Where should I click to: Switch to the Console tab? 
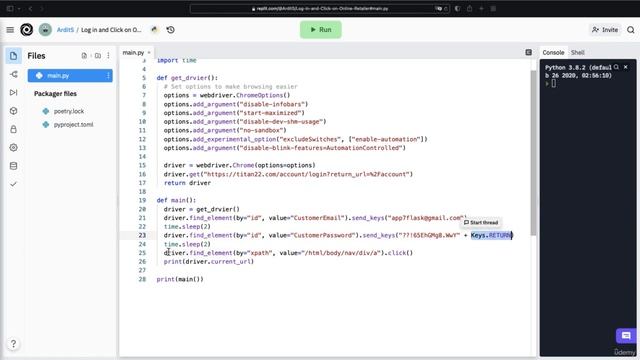tap(553, 53)
